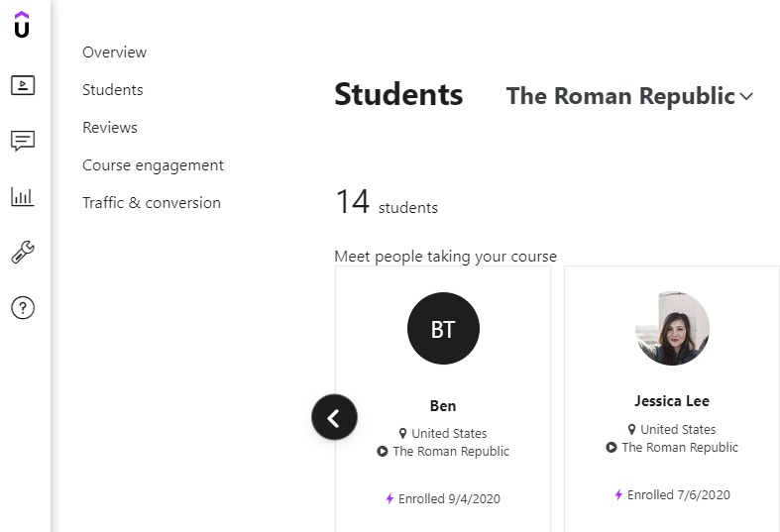Select Students in the side menu

(x=112, y=90)
